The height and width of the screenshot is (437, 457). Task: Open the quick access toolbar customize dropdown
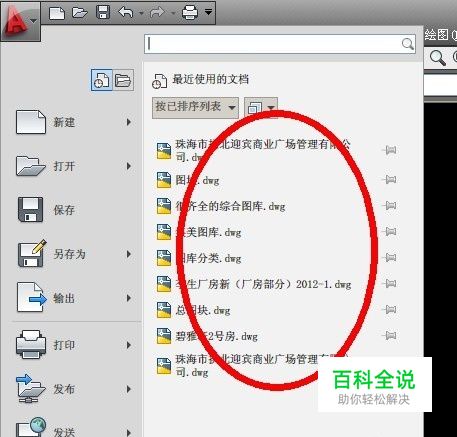click(x=208, y=12)
